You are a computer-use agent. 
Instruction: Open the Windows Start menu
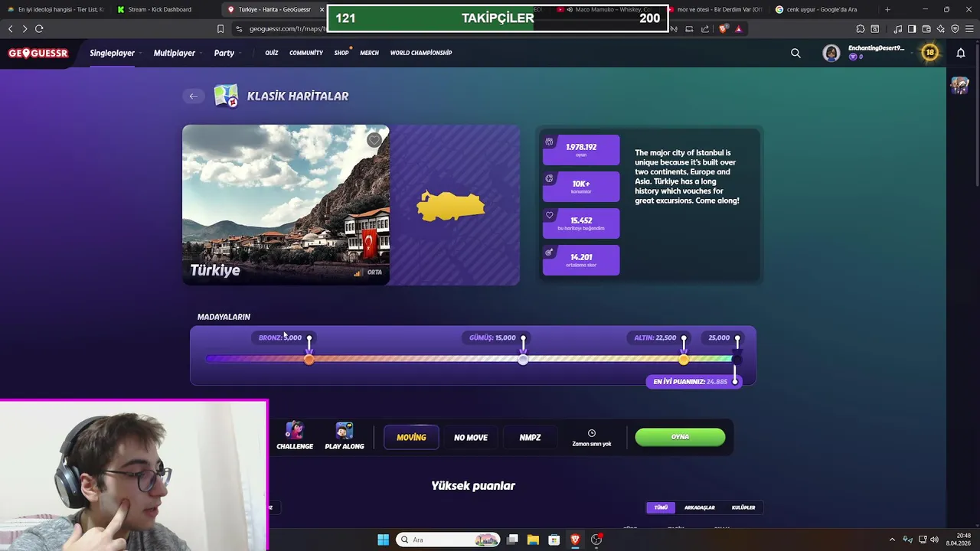(x=383, y=540)
